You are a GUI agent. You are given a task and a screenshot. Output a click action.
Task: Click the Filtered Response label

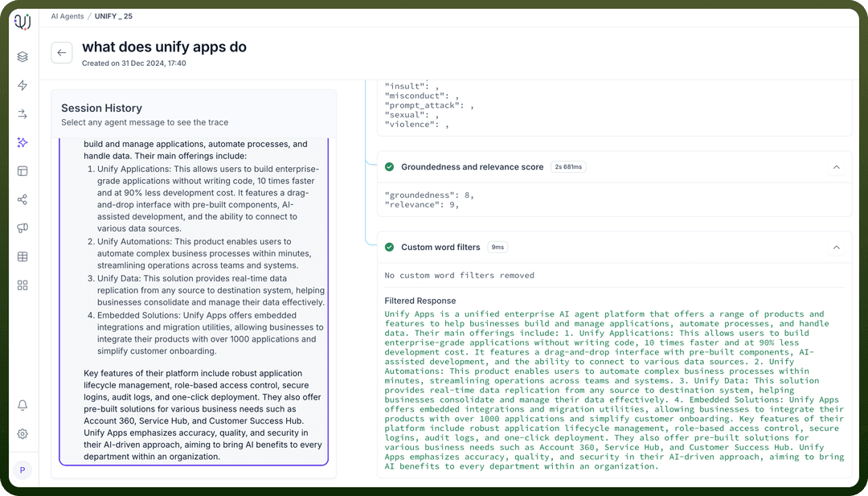420,301
